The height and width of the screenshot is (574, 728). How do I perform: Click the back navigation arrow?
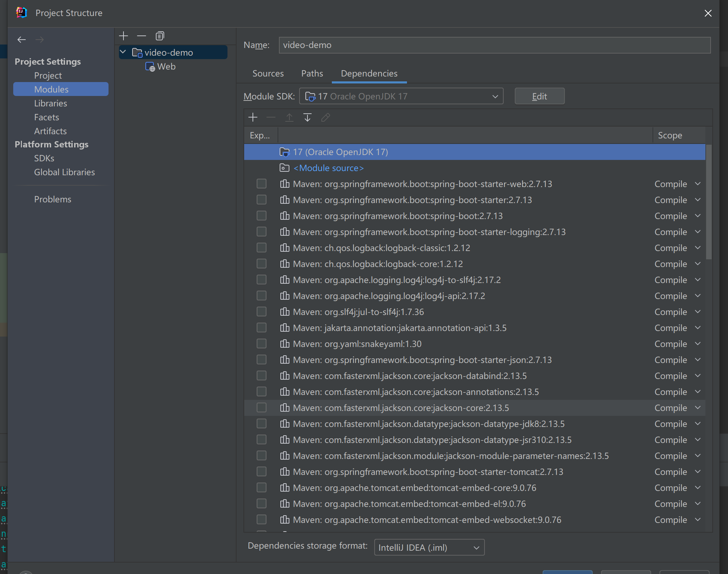point(22,40)
